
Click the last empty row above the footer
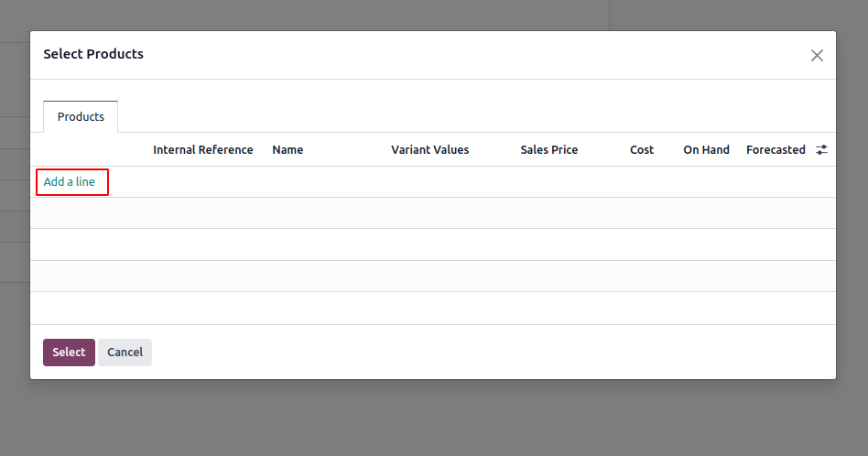(x=432, y=308)
